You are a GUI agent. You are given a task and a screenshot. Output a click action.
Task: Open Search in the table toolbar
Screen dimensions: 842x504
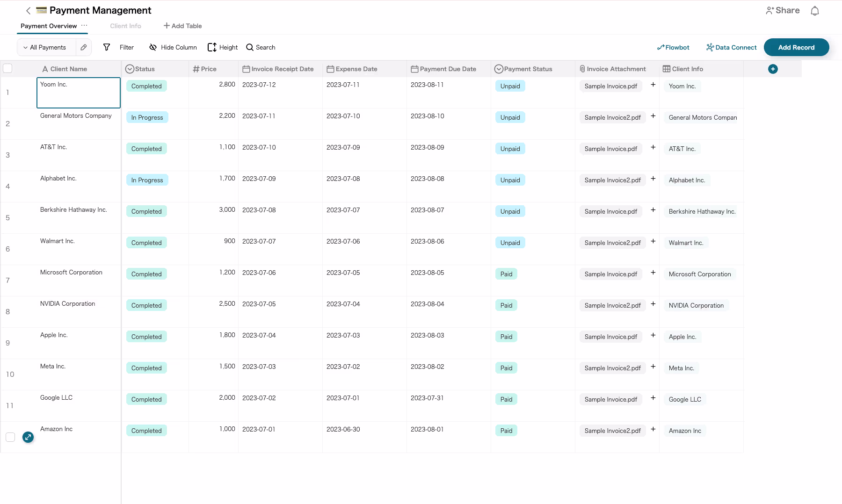[261, 47]
